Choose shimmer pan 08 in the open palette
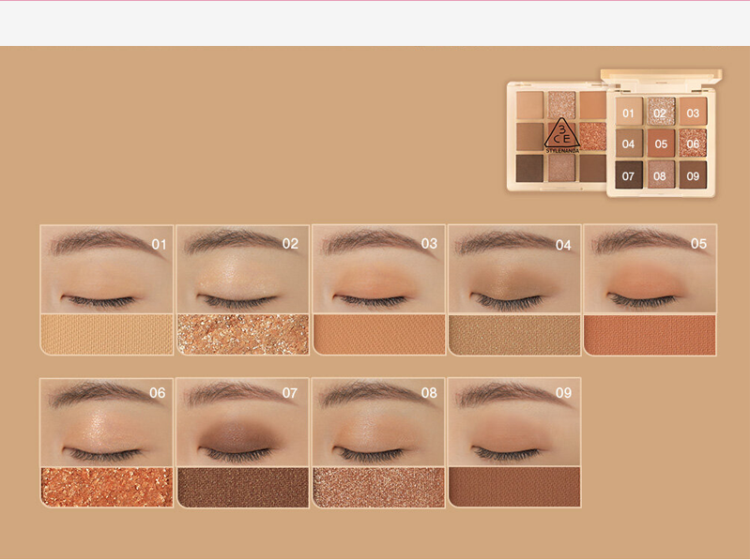Screen dimensions: 750x560 [661, 174]
